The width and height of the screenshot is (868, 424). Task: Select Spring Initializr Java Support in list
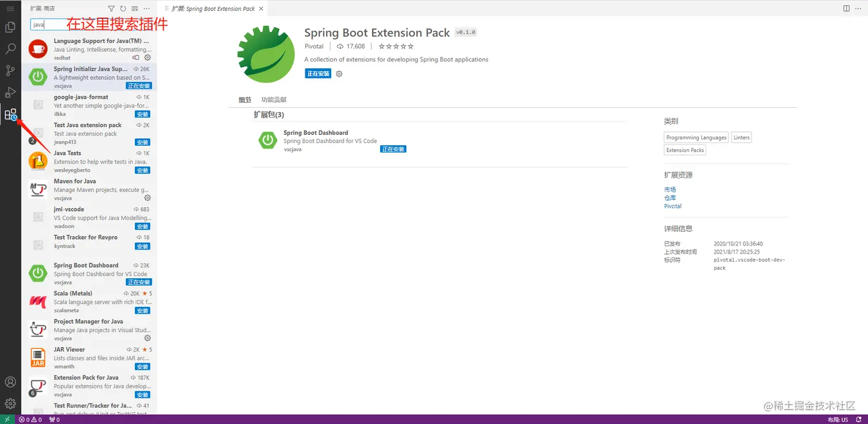(89, 77)
